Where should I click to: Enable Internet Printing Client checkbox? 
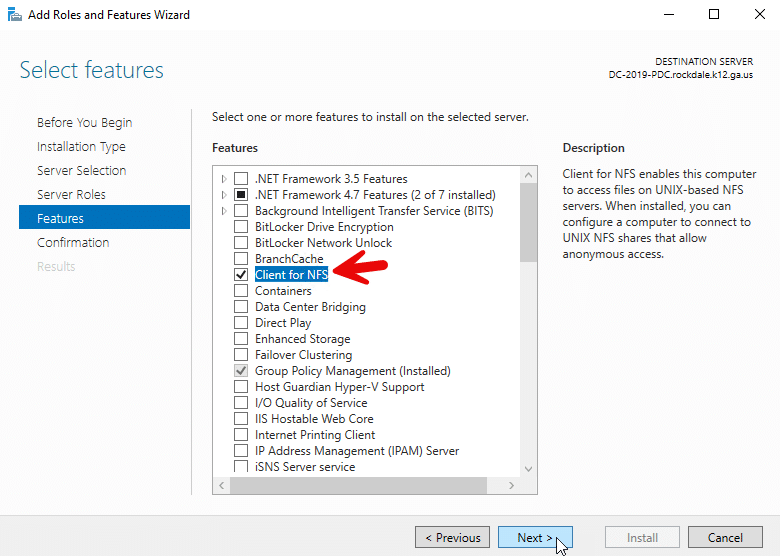pyautogui.click(x=241, y=435)
